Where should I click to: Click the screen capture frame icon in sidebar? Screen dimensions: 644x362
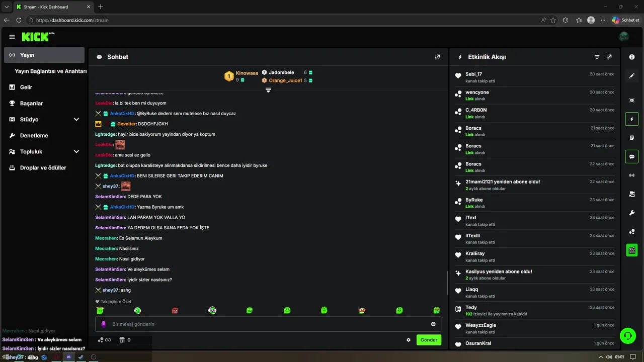click(632, 100)
